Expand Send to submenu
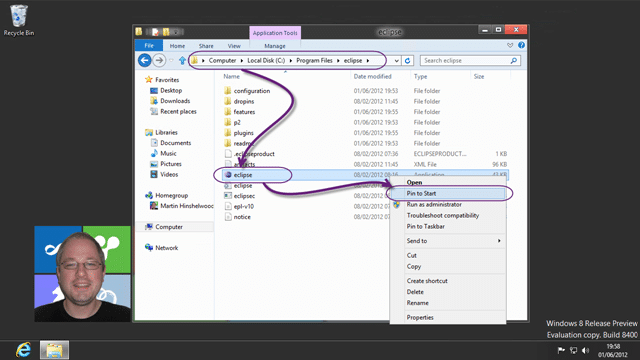 coord(448,241)
